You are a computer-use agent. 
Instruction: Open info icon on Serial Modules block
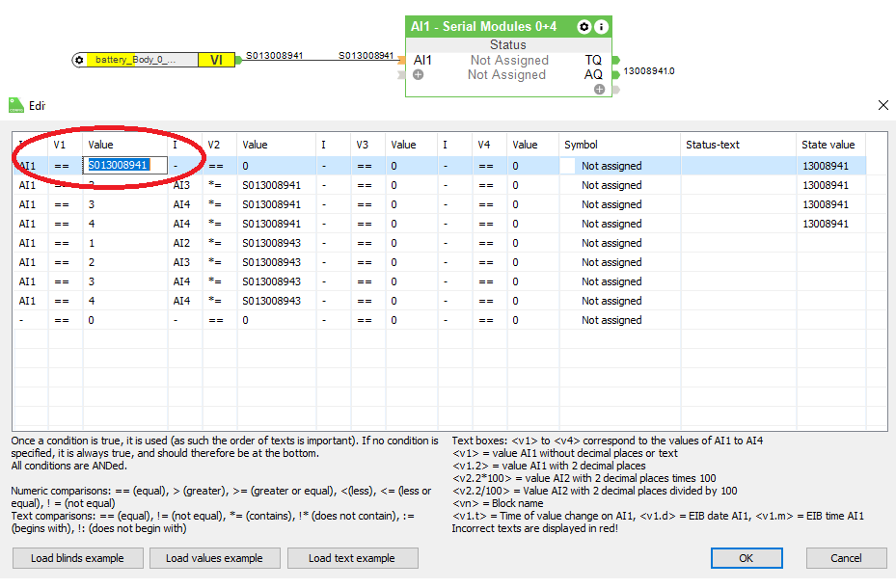tap(601, 26)
